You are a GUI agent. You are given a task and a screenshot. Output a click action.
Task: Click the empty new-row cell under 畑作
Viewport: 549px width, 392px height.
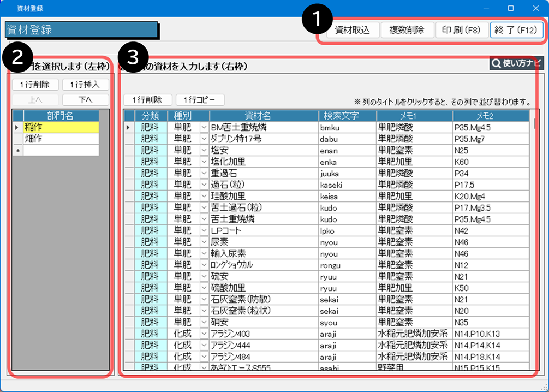(61, 150)
